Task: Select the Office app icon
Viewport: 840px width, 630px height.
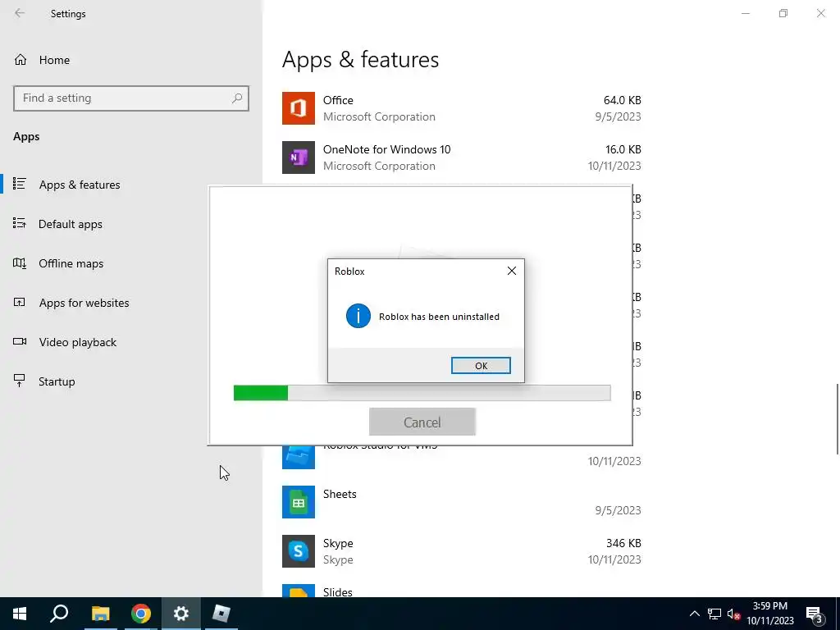Action: click(x=299, y=108)
